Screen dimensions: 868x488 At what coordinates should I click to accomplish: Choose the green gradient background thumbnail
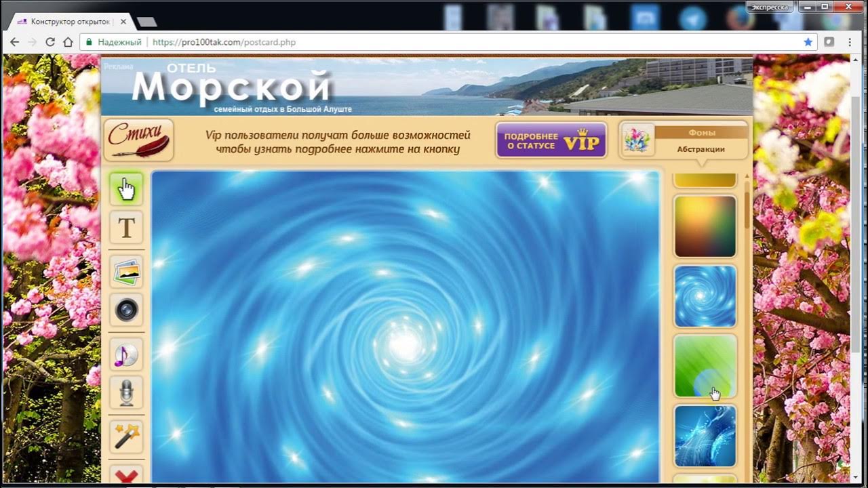point(705,366)
